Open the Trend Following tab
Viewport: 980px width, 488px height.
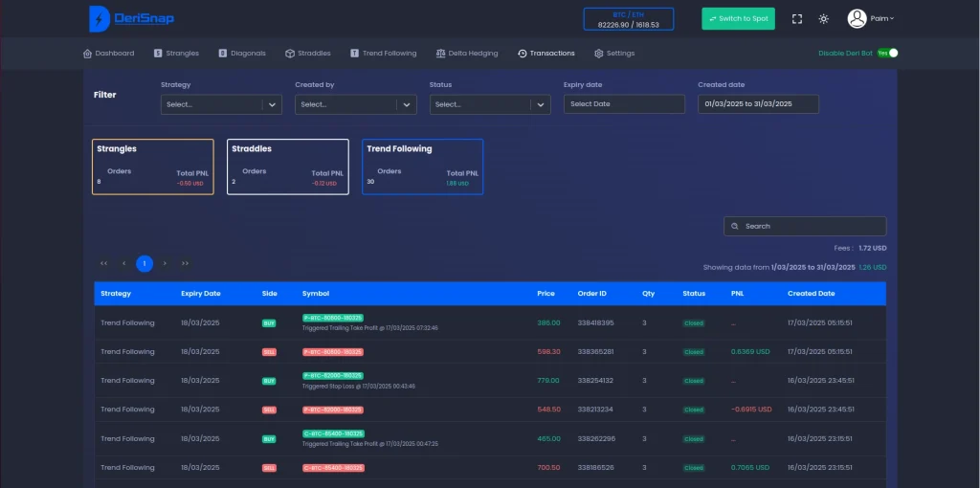pos(383,54)
